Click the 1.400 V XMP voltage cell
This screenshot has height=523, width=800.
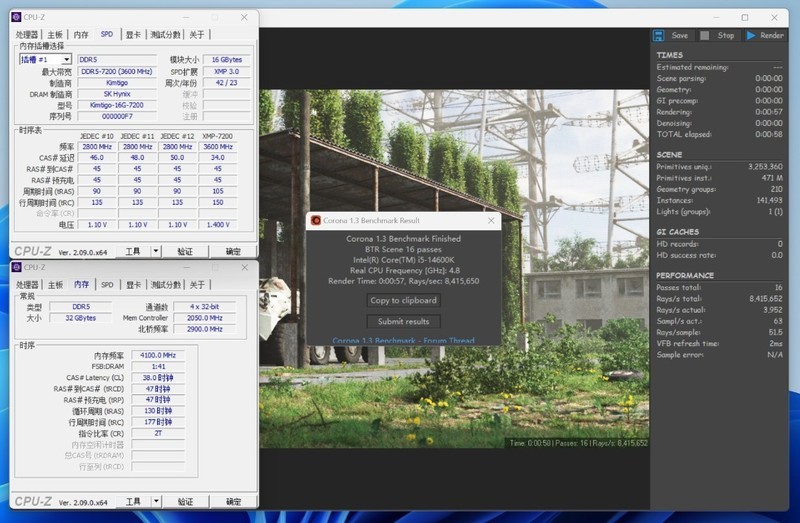point(218,225)
